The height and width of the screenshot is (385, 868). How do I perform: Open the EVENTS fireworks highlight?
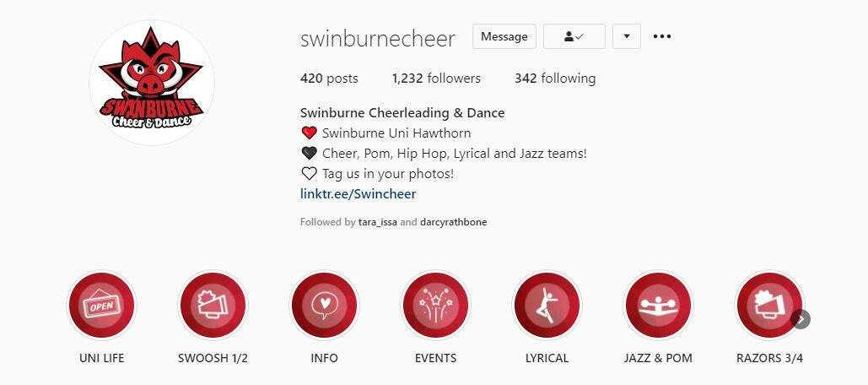click(435, 306)
